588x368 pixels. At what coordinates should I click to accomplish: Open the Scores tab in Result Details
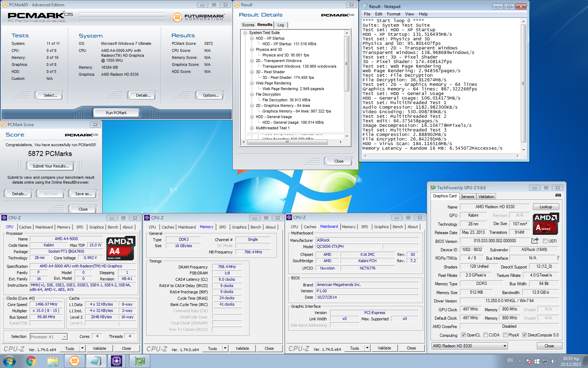[248, 25]
